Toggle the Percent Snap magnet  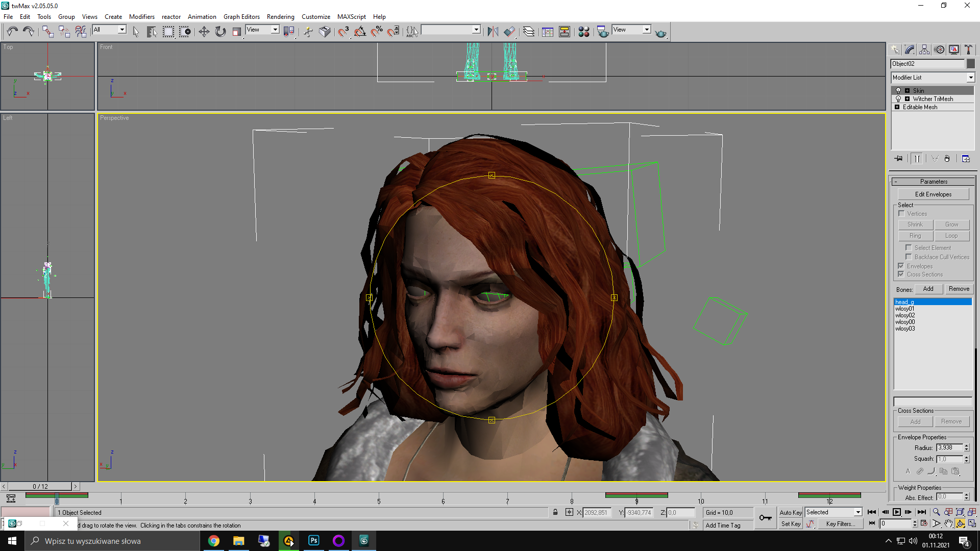point(377,32)
